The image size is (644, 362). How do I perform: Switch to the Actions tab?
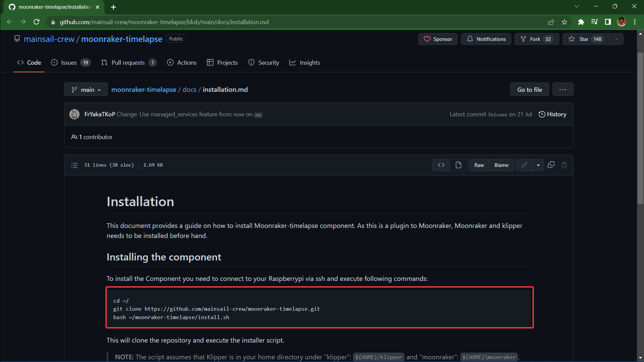point(182,63)
